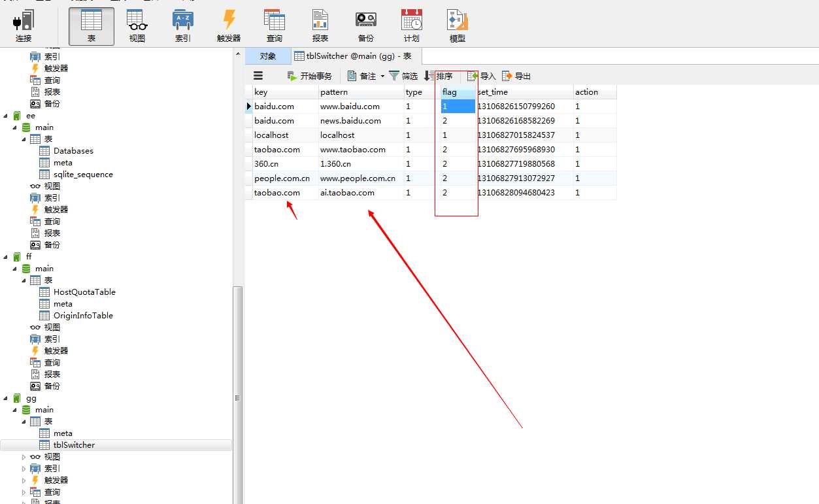Click the www.baidu.com pattern cell
819x504 pixels.
pyautogui.click(x=361, y=107)
